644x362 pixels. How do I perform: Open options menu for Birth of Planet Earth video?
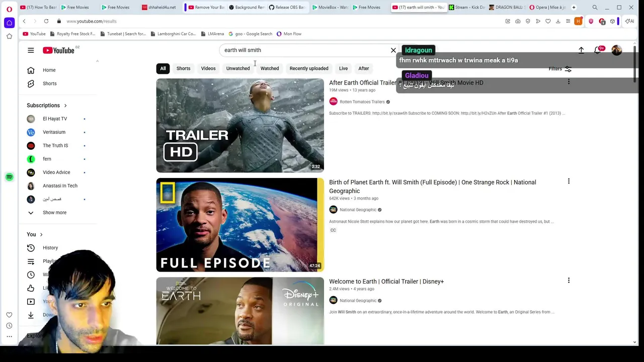pyautogui.click(x=569, y=182)
